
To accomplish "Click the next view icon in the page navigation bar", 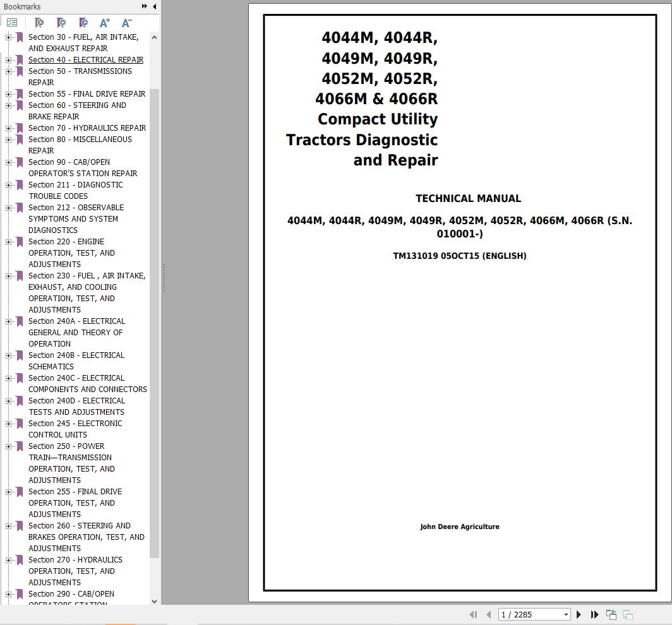I will coord(628,614).
